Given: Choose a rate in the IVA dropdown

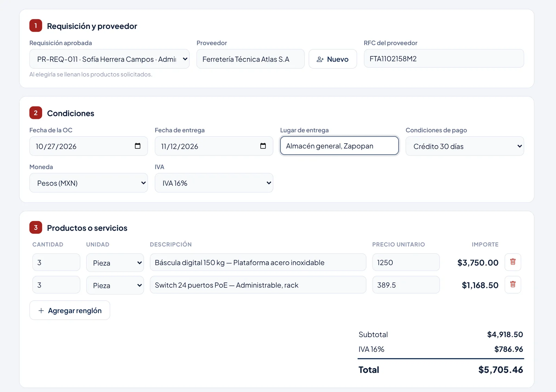Looking at the screenshot, I should point(214,183).
